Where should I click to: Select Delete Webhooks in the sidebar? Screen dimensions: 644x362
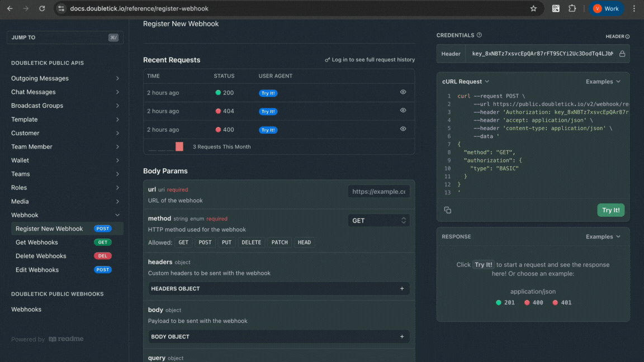[x=41, y=256]
